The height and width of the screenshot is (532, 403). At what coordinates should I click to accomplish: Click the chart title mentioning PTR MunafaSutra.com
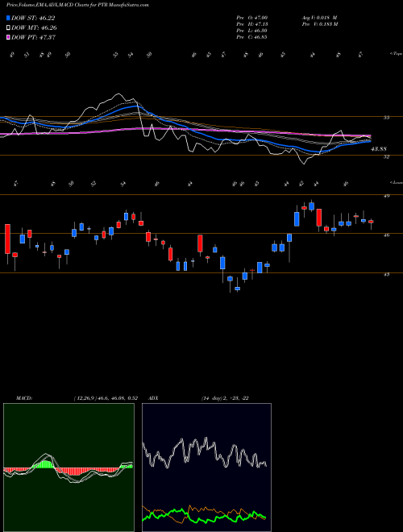tap(77, 5)
